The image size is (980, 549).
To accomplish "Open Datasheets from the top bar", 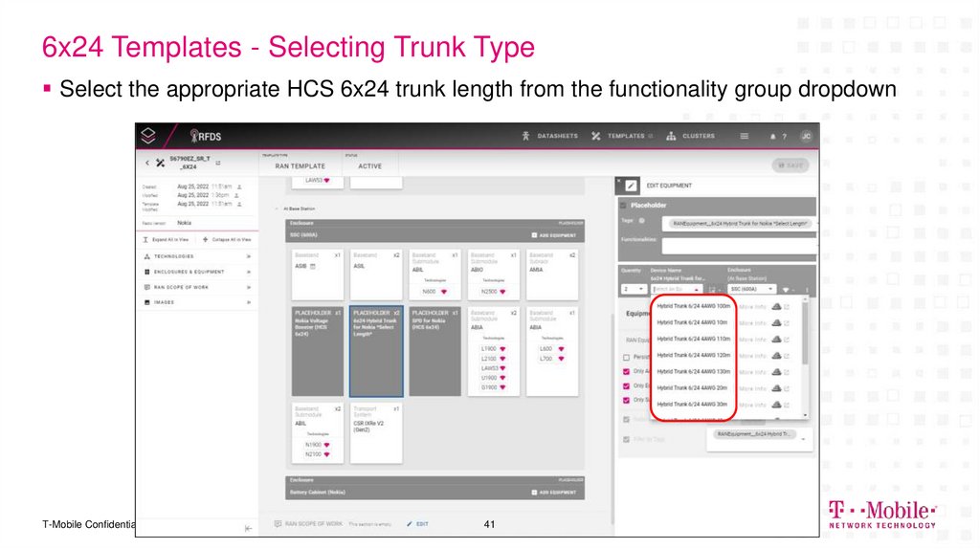I will coord(557,136).
